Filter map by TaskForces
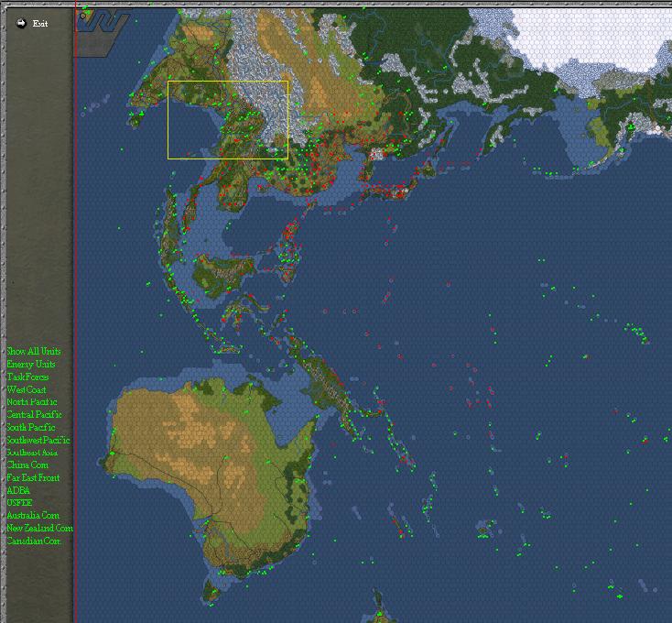Screen dimensions: 672x623 click(x=27, y=377)
